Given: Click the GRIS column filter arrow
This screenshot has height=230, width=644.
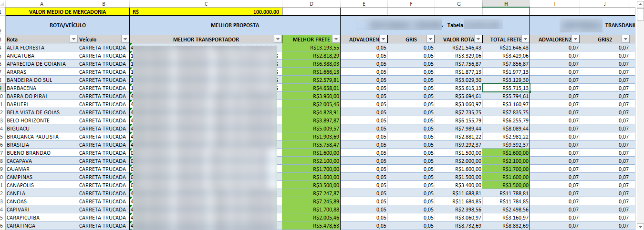Looking at the screenshot, I should (430, 40).
